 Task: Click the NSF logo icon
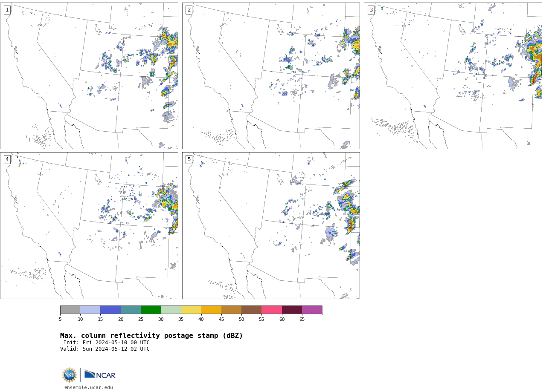tap(70, 375)
